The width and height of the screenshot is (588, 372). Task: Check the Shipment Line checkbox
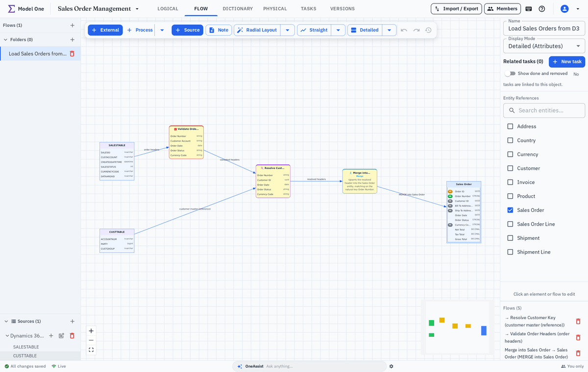510,252
